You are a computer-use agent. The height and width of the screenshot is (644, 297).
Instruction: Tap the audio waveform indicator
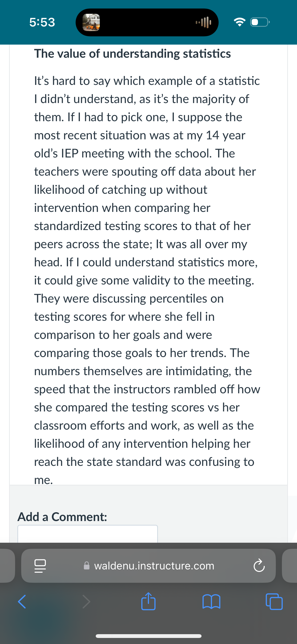coord(204,22)
